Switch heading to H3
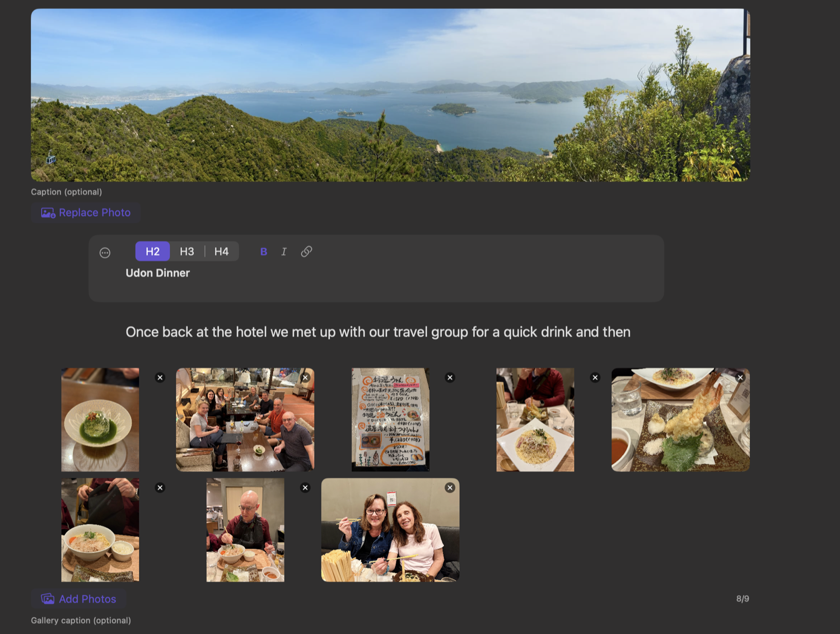 [187, 251]
